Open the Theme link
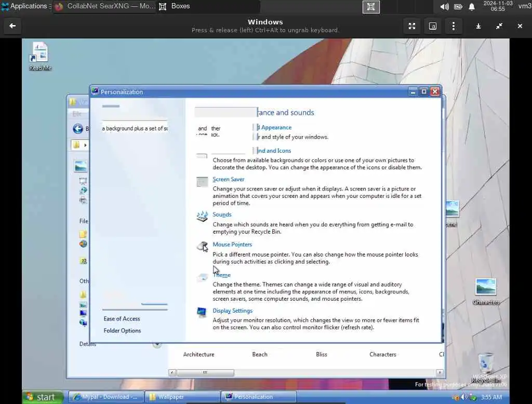 pyautogui.click(x=221, y=275)
